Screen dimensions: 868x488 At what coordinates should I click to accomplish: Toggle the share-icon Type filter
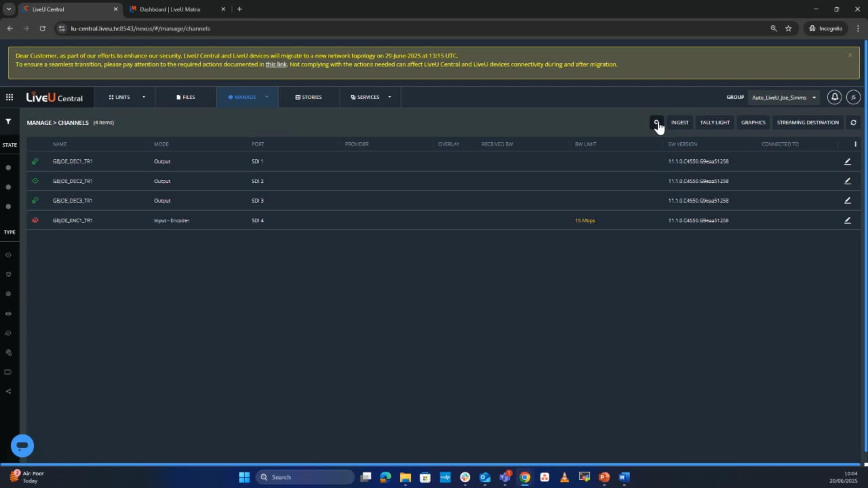click(8, 391)
